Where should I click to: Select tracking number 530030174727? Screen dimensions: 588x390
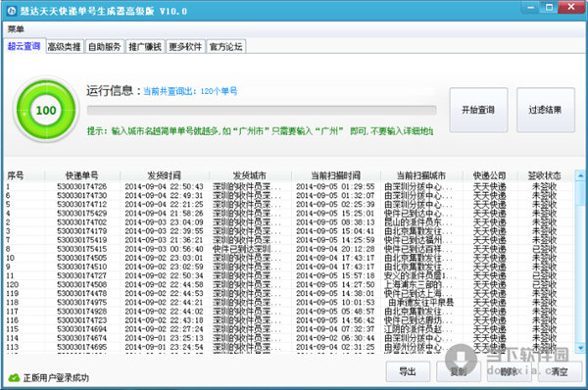[81, 275]
